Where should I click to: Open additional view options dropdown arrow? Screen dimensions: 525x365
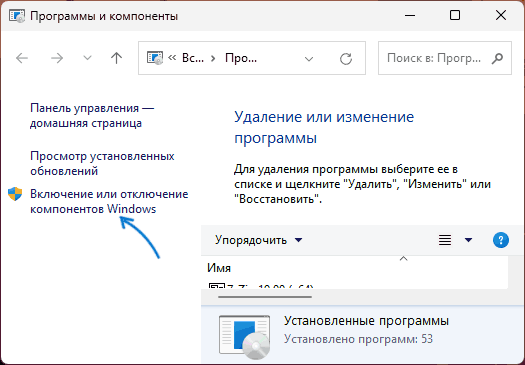tap(468, 240)
